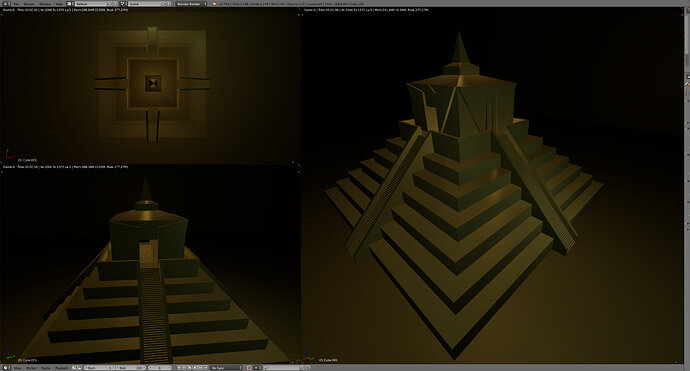Open the timeline Playback menu
This screenshot has height=371, width=690.
62,367
